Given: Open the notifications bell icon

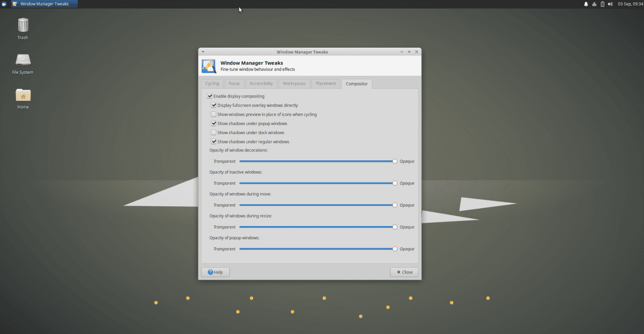Looking at the screenshot, I should point(586,4).
